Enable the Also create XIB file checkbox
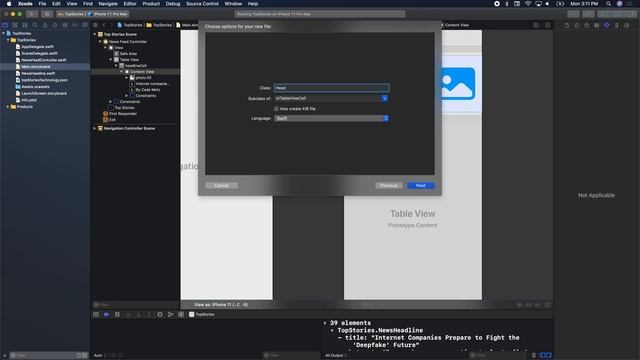The width and height of the screenshot is (640, 360). [x=276, y=109]
